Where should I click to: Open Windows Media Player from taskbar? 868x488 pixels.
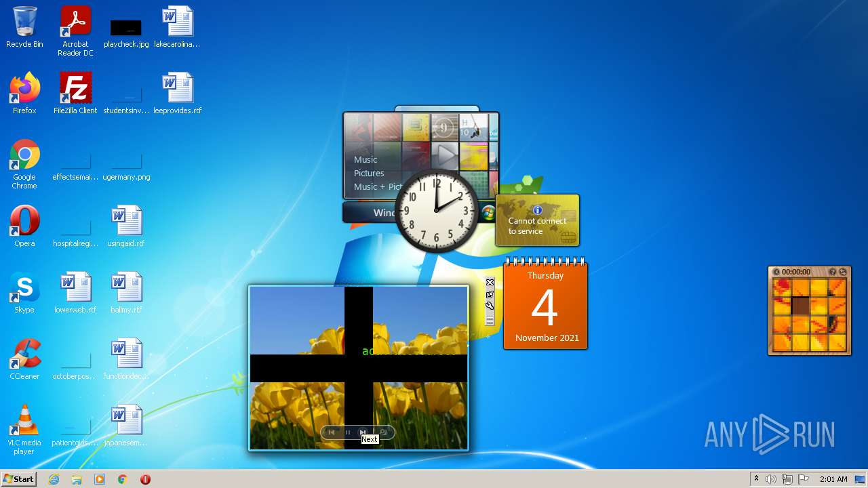100,479
